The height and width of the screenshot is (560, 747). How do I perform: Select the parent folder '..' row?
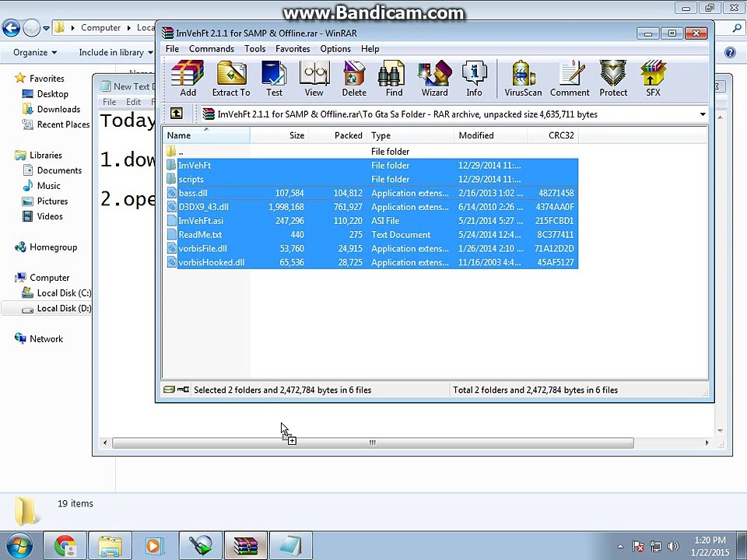[370, 152]
